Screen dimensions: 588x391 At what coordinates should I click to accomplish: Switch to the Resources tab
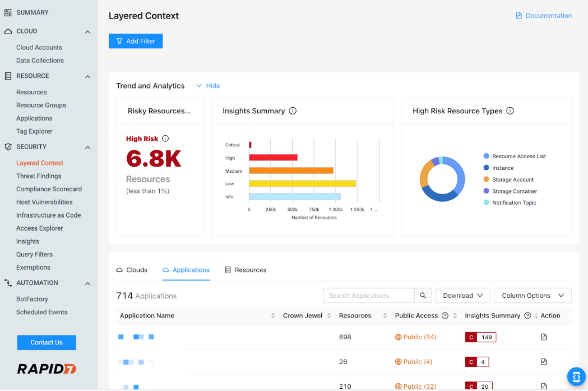pos(246,270)
